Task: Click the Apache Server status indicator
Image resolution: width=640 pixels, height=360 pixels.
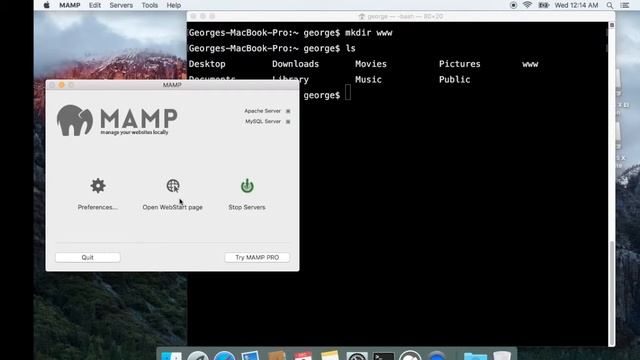Action: click(x=288, y=111)
